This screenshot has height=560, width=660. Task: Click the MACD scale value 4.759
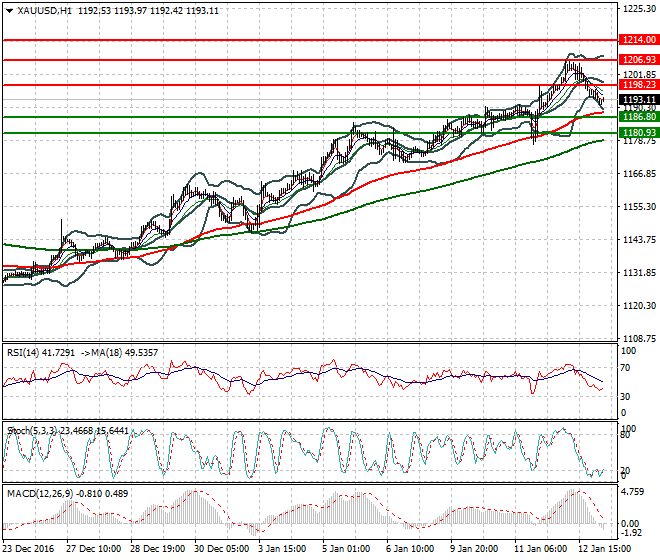(x=633, y=492)
